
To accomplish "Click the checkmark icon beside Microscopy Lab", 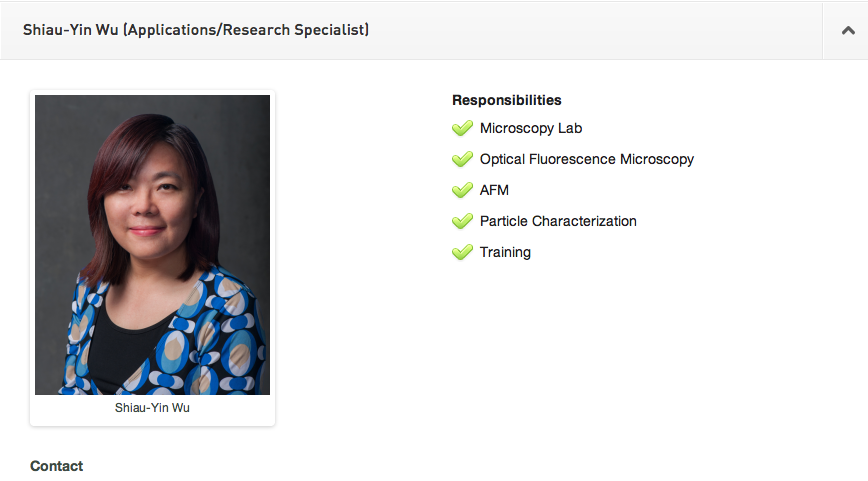I will coord(462,128).
